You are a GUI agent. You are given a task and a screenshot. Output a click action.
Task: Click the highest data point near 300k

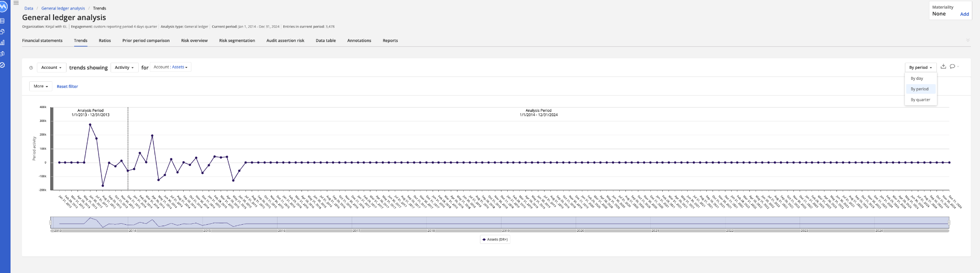90,125
